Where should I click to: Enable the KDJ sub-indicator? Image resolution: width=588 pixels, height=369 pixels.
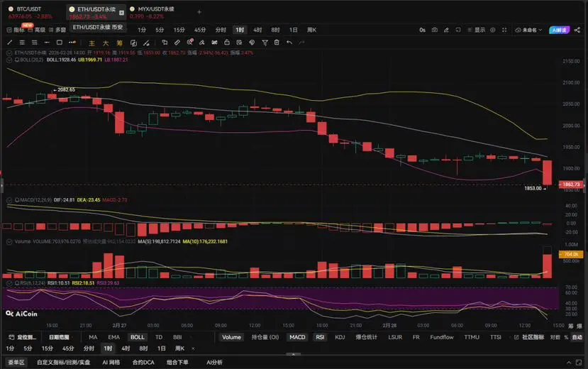point(340,337)
